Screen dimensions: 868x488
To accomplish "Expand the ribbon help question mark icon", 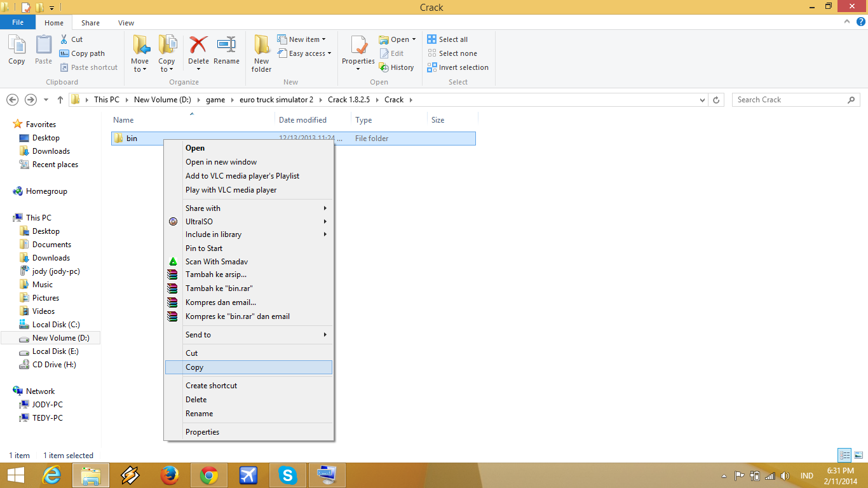I will 861,22.
